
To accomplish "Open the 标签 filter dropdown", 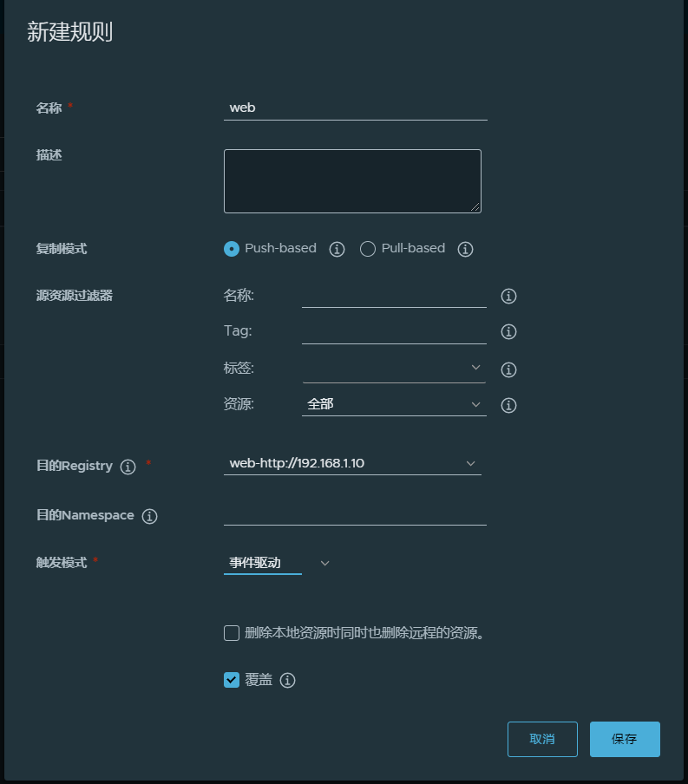I will tap(394, 369).
